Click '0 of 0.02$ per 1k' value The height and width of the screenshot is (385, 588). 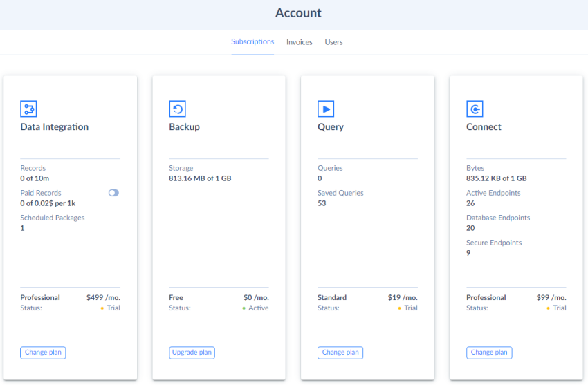point(48,203)
